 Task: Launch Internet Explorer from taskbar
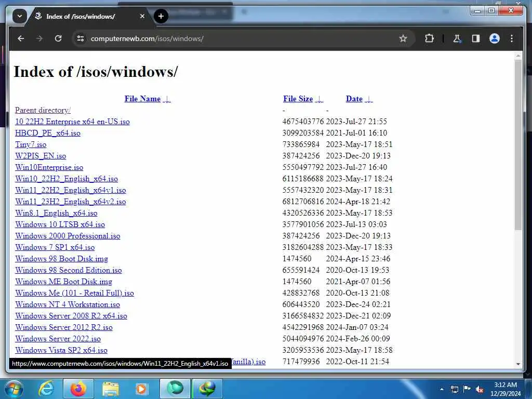(x=46, y=389)
